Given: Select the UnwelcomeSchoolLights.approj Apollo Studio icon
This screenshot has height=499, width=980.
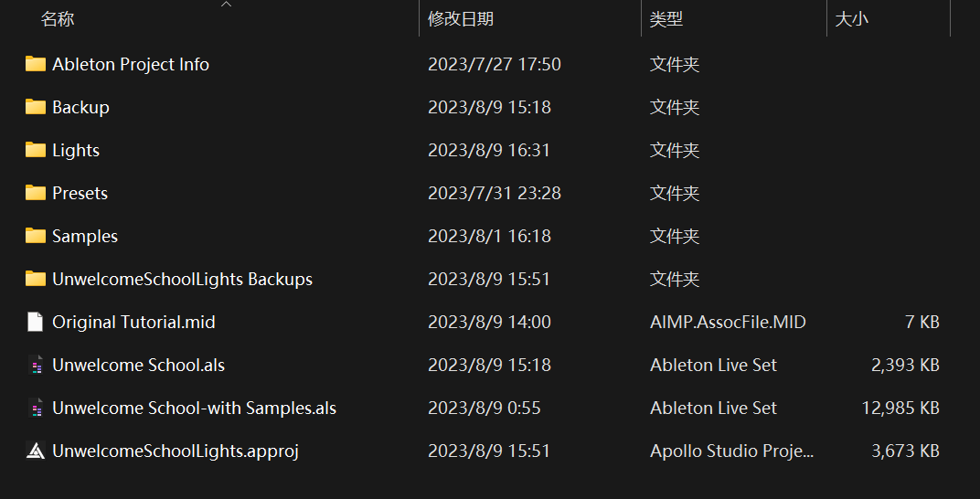Looking at the screenshot, I should pyautogui.click(x=36, y=451).
